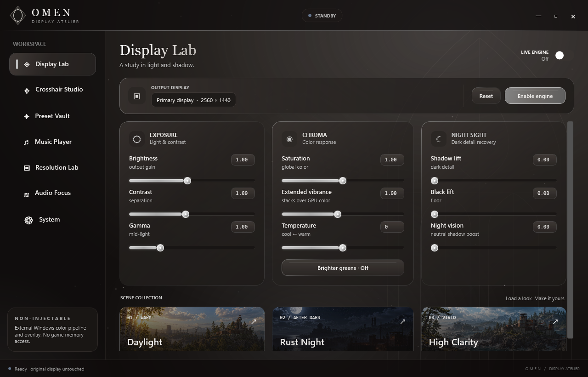Select the High Clarity scene thumbnail
The height and width of the screenshot is (377, 588).
pyautogui.click(x=493, y=329)
